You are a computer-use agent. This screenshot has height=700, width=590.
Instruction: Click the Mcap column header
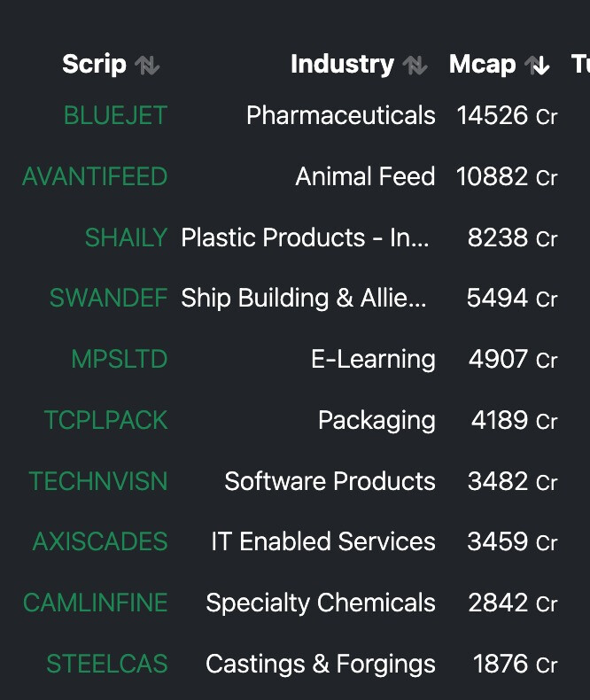click(483, 65)
